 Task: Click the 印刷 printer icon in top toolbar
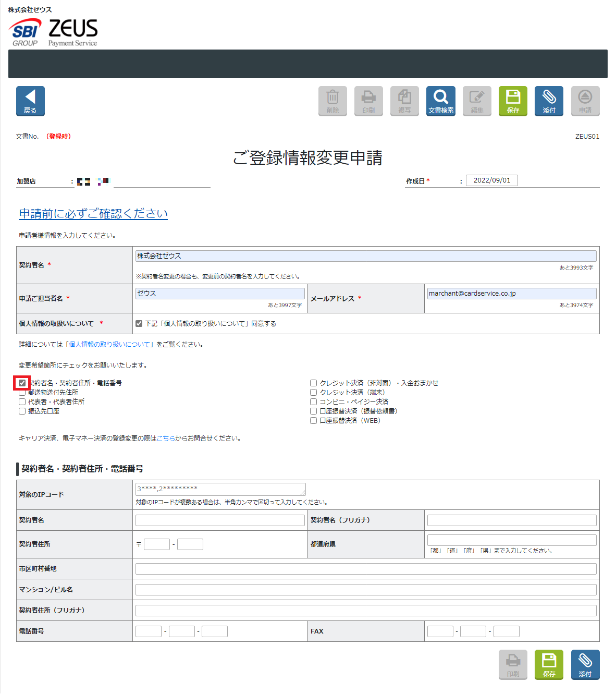pos(368,101)
